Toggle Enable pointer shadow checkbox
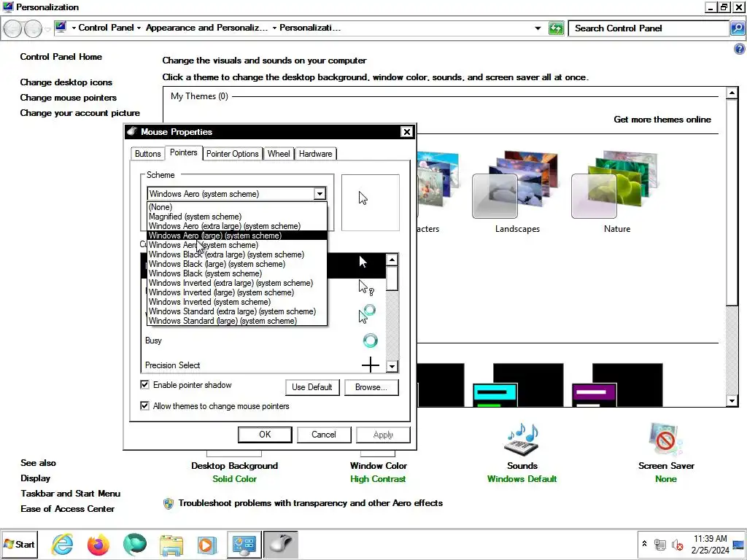 [145, 385]
